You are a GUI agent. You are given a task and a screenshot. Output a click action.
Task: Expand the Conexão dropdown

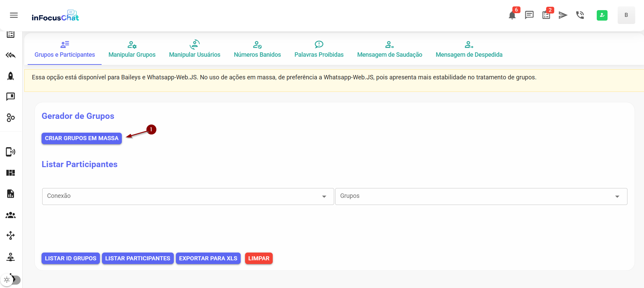(x=188, y=197)
